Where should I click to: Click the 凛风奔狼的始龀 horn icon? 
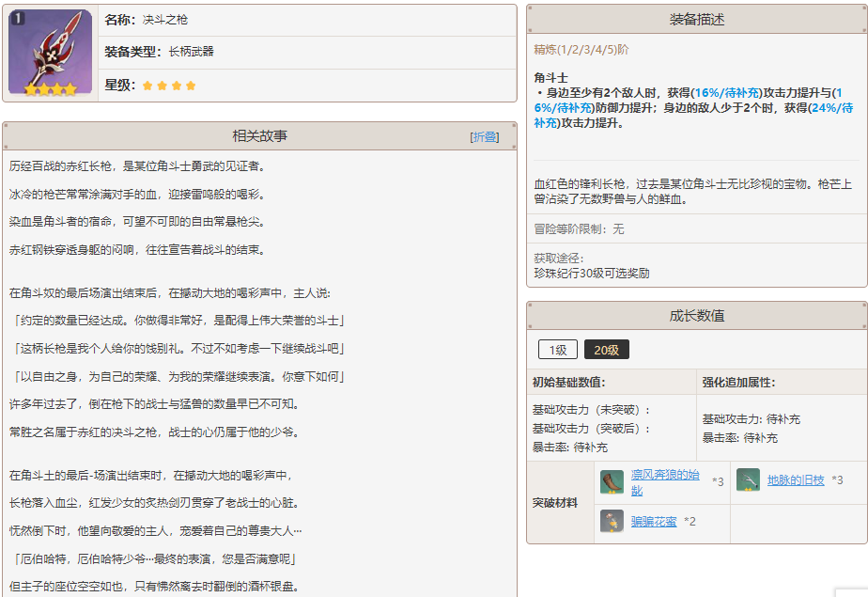pos(612,481)
